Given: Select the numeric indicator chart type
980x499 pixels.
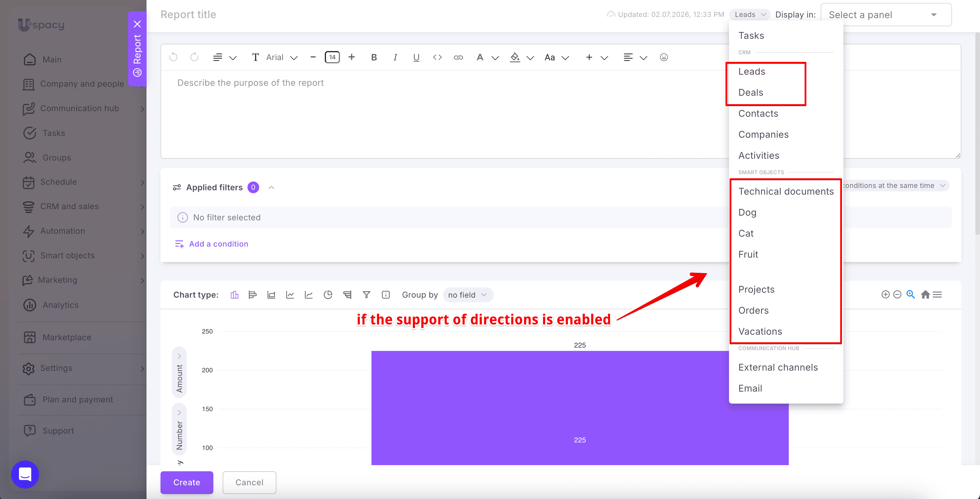Looking at the screenshot, I should click(x=386, y=295).
